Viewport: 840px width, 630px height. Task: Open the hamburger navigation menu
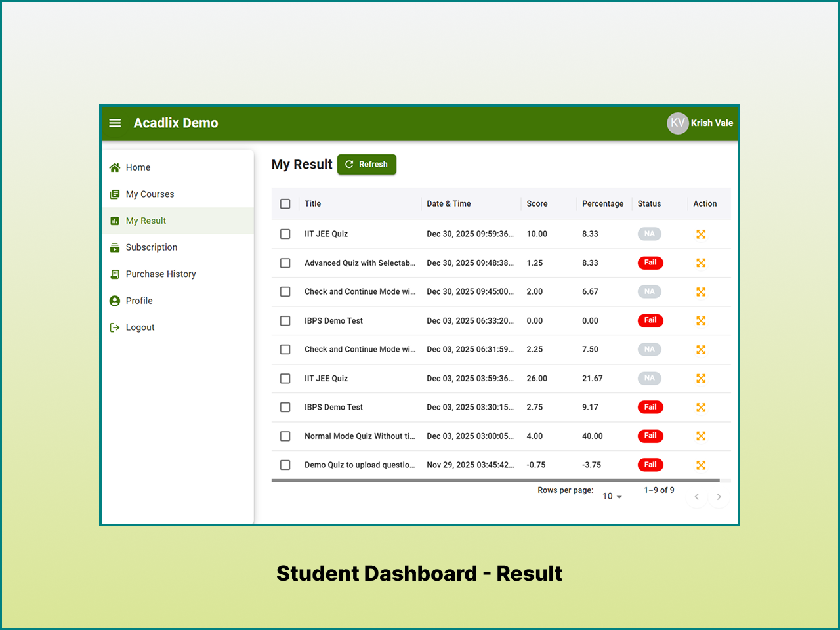115,123
